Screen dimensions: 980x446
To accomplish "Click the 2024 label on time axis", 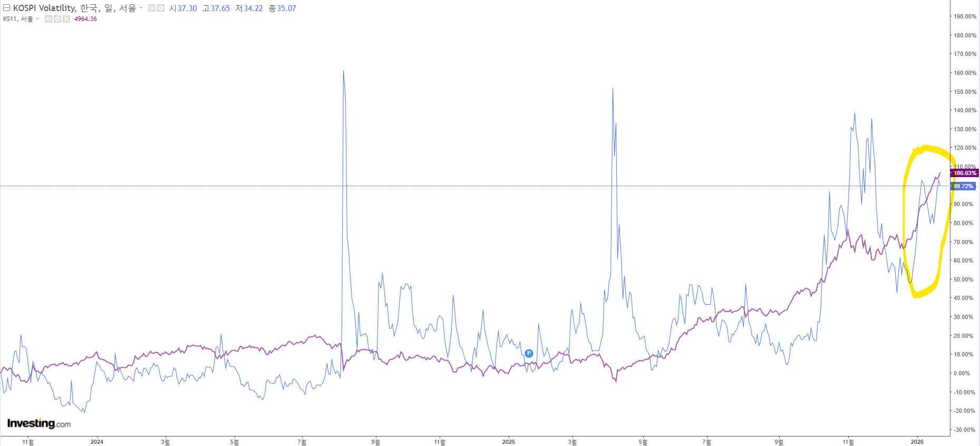I will (x=96, y=442).
